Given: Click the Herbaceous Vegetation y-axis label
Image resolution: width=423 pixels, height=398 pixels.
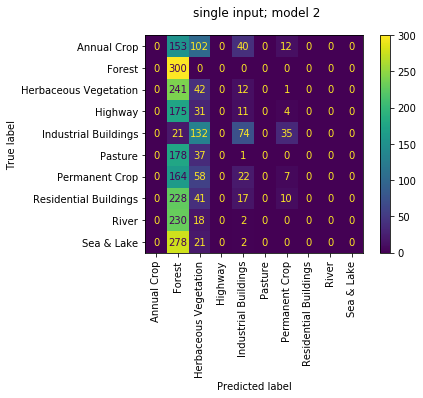Looking at the screenshot, I should pyautogui.click(x=79, y=90).
